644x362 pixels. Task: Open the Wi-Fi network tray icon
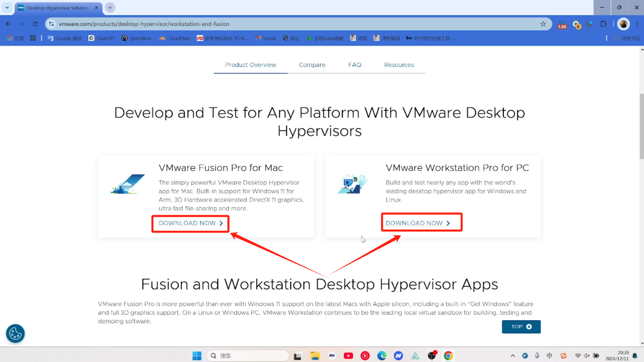click(x=578, y=356)
